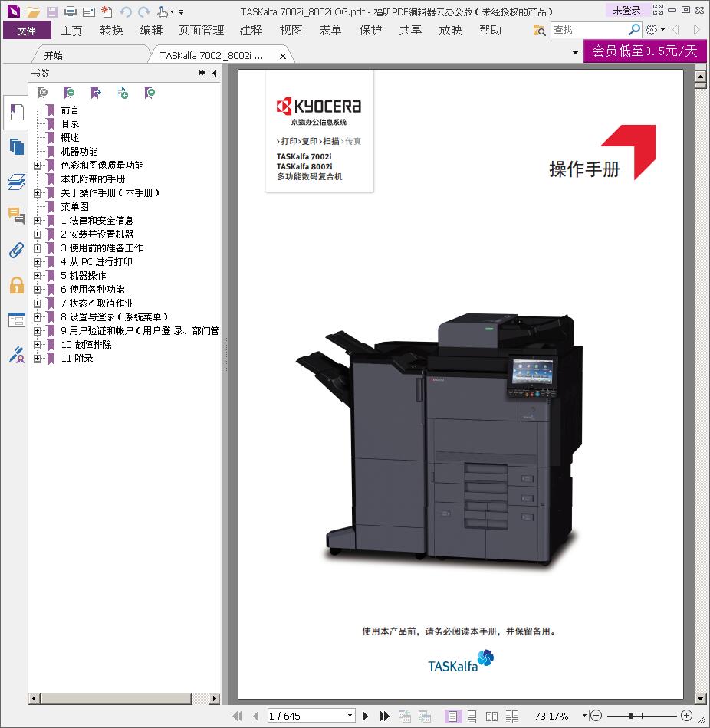The height and width of the screenshot is (728, 710).
Task: Open the page number dropdown
Action: pyautogui.click(x=350, y=716)
